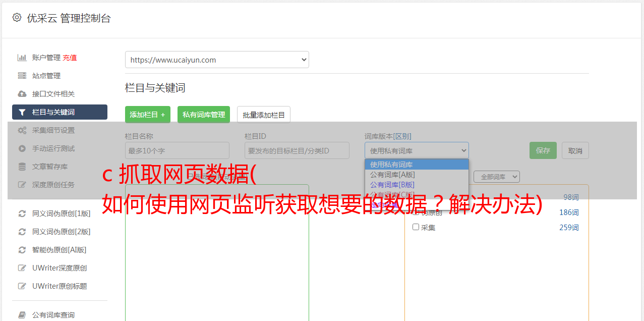Screen dimensions: 644x321
Task: Click the database icon for 文章暂存库
Action: [22, 167]
